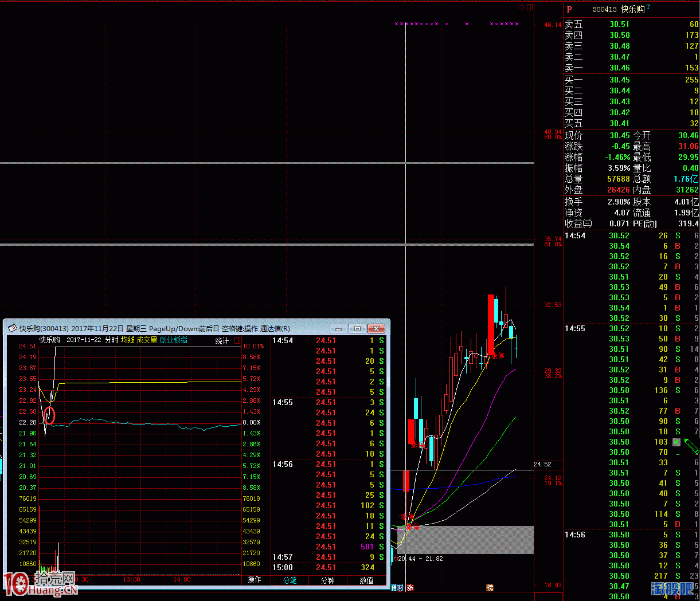Screen dimensions: 700x601
Task: Click the red P icon beside stock code
Action: [x=569, y=9]
